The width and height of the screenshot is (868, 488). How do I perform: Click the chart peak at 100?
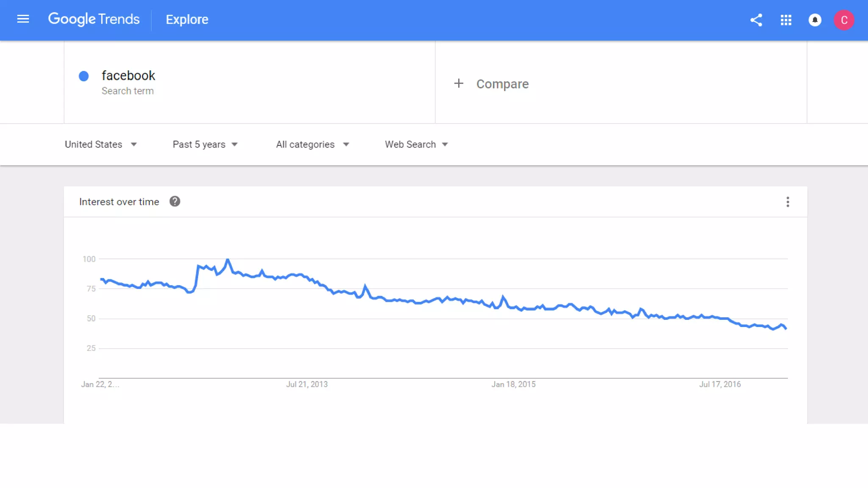coord(228,260)
